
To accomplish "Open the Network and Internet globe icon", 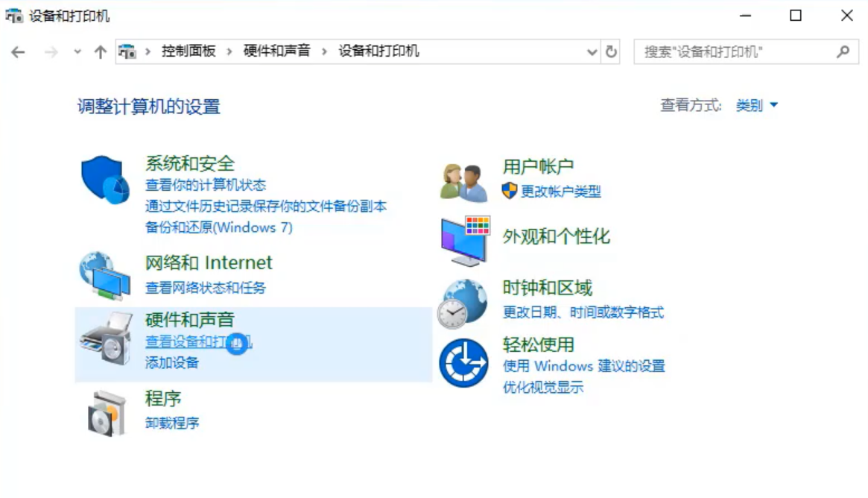I will (105, 276).
